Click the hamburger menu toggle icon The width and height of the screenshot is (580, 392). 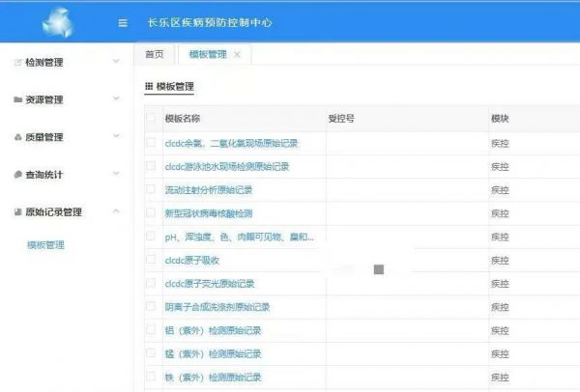[x=123, y=23]
